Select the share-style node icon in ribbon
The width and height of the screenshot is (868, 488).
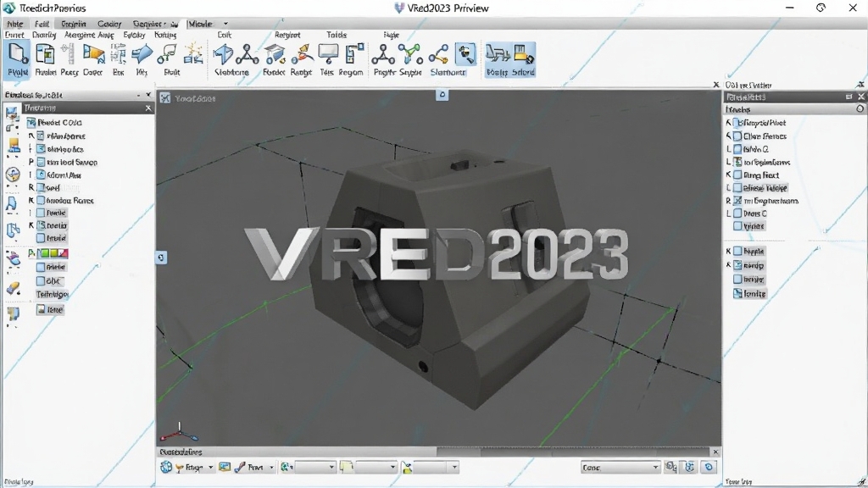point(439,54)
